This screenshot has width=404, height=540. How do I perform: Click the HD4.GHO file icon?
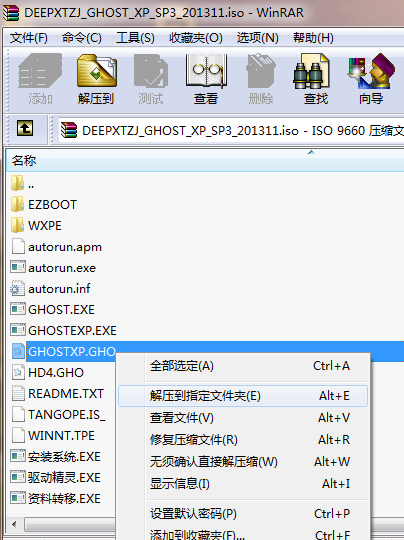18,372
